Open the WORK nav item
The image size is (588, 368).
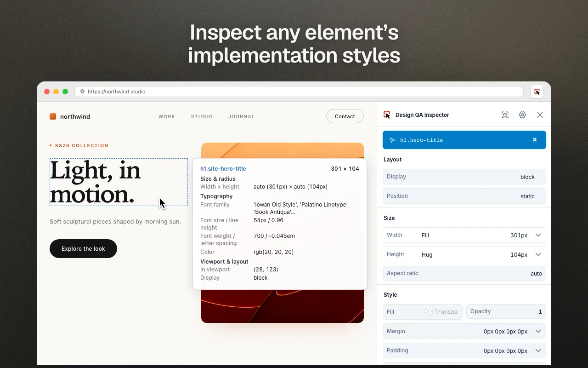(167, 117)
